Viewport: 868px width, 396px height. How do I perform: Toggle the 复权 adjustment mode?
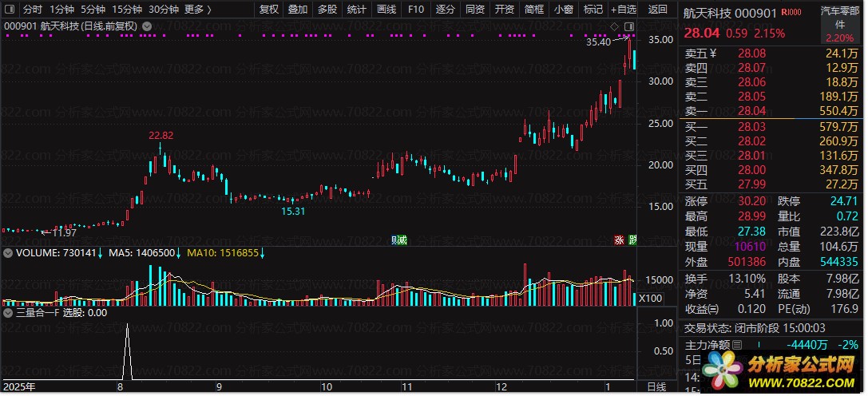click(269, 10)
